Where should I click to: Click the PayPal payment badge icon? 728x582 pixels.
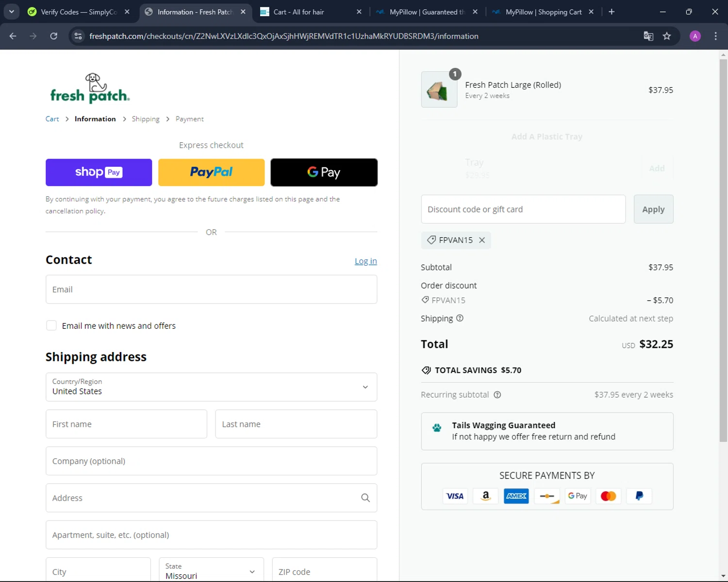639,496
